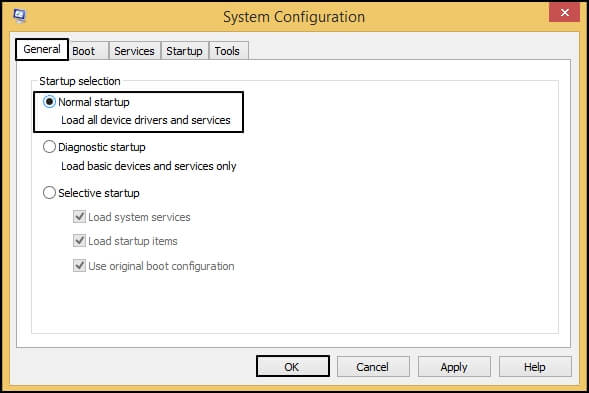
Task: Click the System Configuration window title text
Action: (x=294, y=17)
